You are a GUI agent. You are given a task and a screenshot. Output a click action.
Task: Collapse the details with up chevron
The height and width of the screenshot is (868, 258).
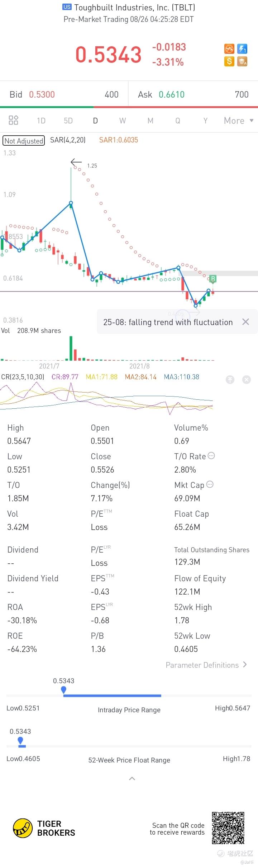coord(132,778)
